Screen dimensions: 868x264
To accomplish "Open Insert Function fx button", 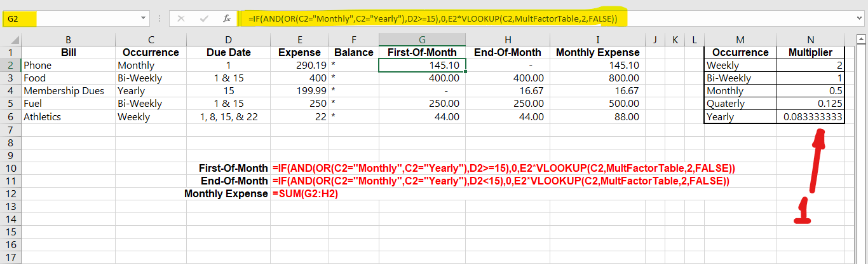I will coord(227,19).
